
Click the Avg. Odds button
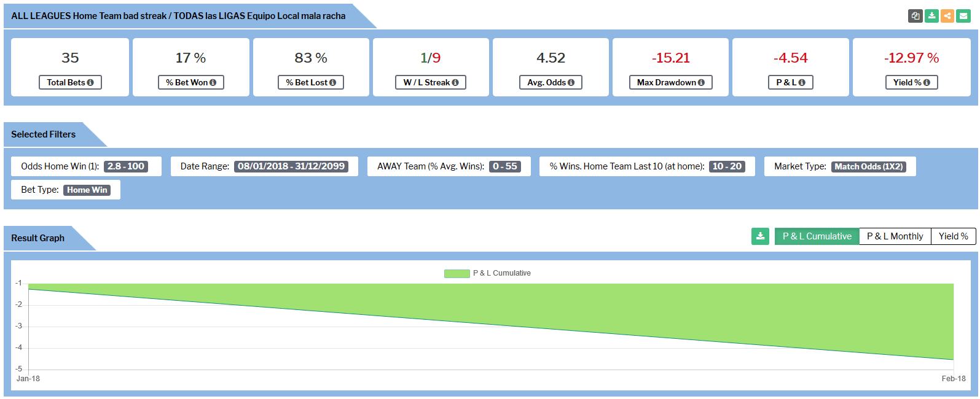click(551, 82)
